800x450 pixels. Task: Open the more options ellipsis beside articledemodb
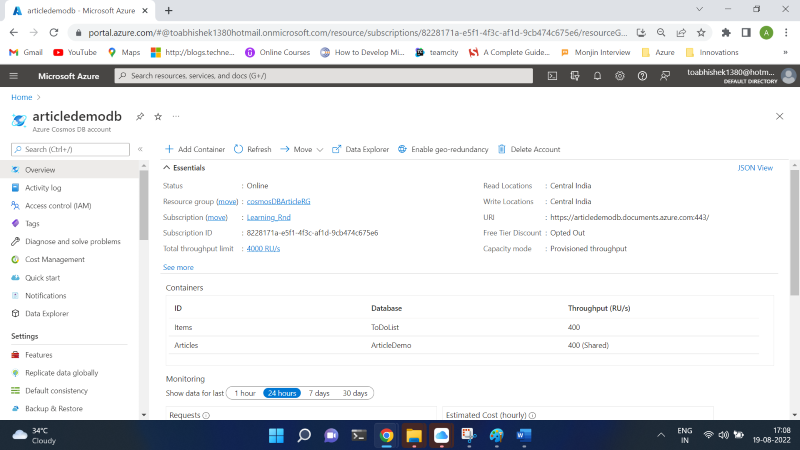[x=176, y=117]
